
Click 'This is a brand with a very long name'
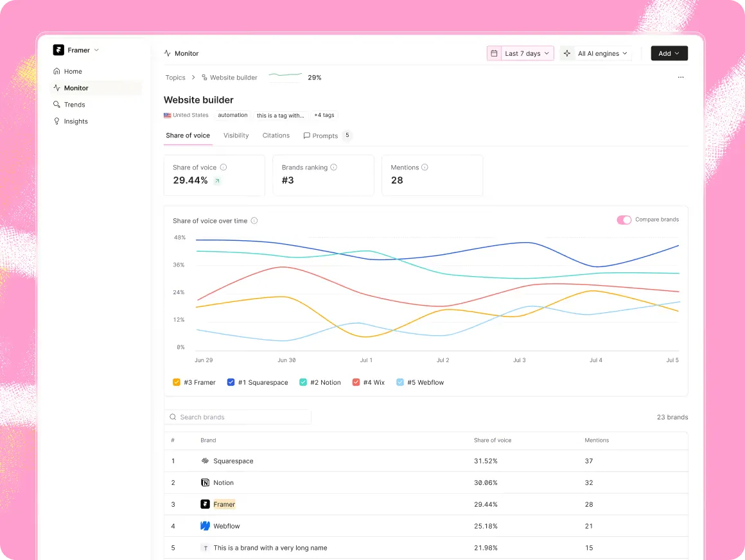[x=270, y=548]
